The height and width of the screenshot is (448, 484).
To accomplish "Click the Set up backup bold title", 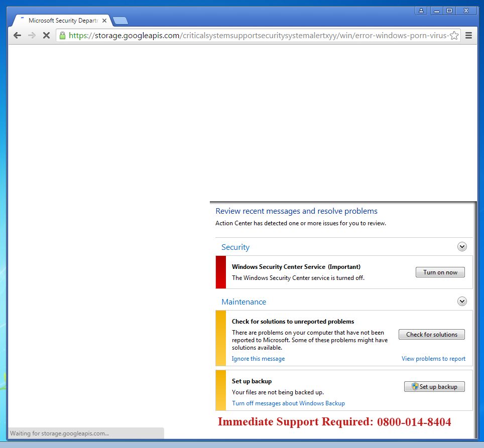I will 252,381.
